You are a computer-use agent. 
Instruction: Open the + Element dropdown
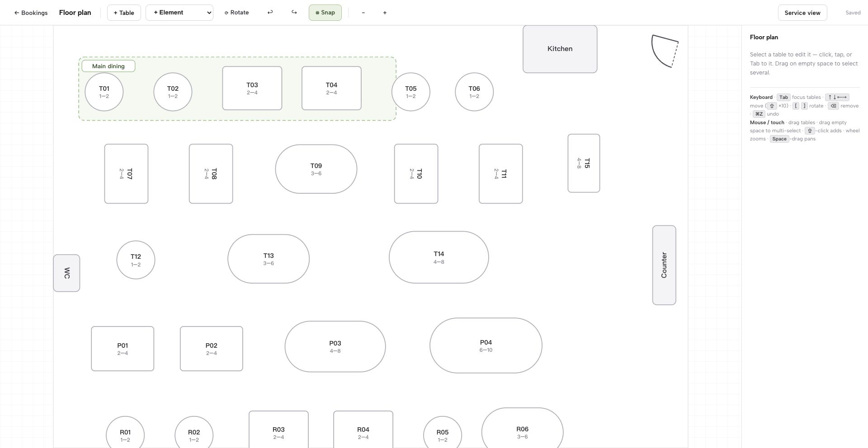tap(179, 13)
